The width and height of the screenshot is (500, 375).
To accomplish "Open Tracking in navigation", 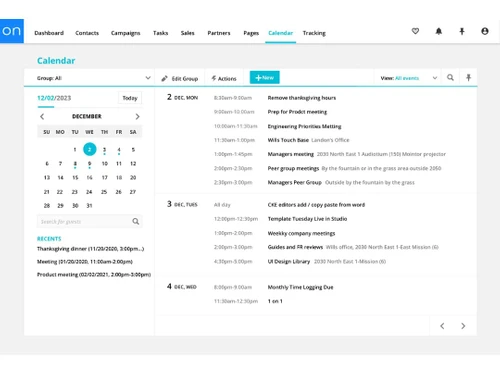I will 314,33.
